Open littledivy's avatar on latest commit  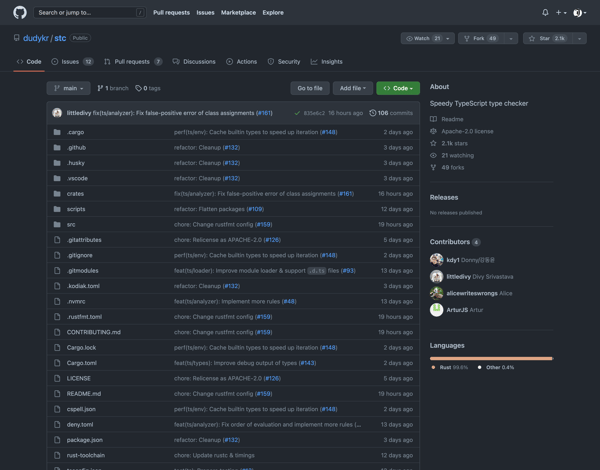tap(57, 113)
